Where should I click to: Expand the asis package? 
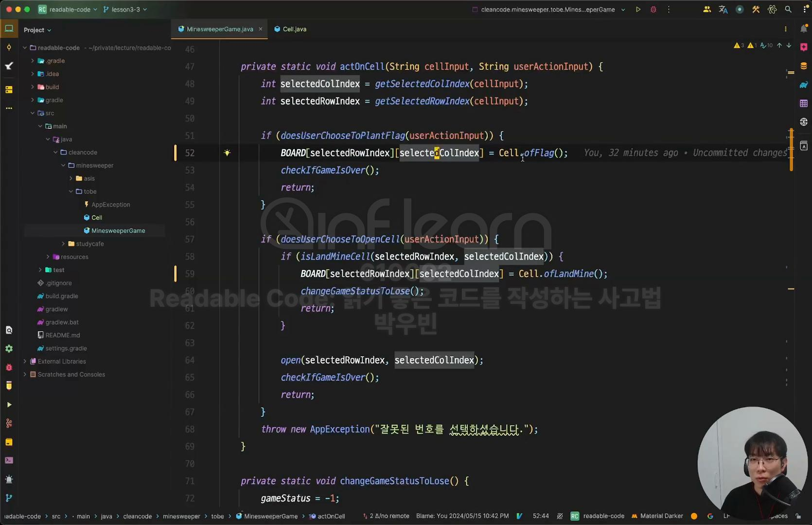pyautogui.click(x=71, y=178)
